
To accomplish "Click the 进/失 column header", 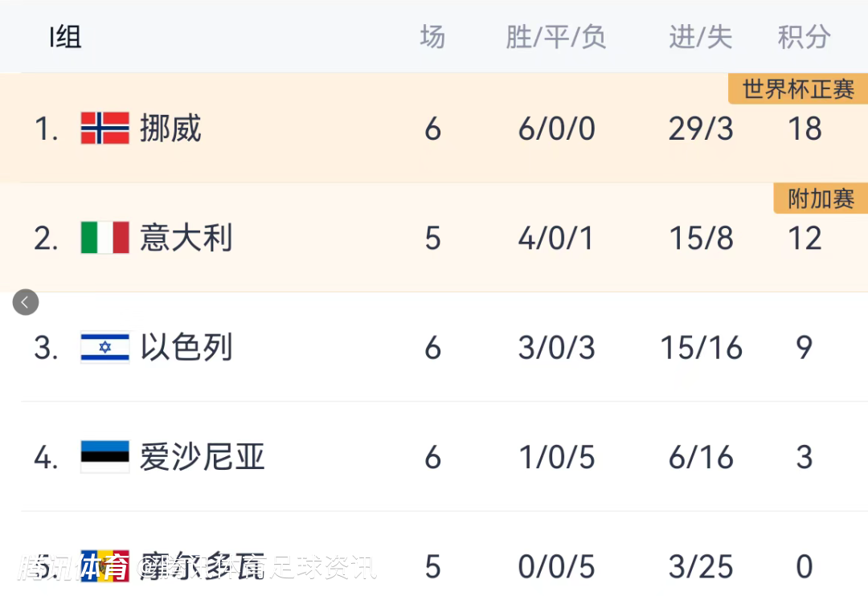I will click(700, 37).
